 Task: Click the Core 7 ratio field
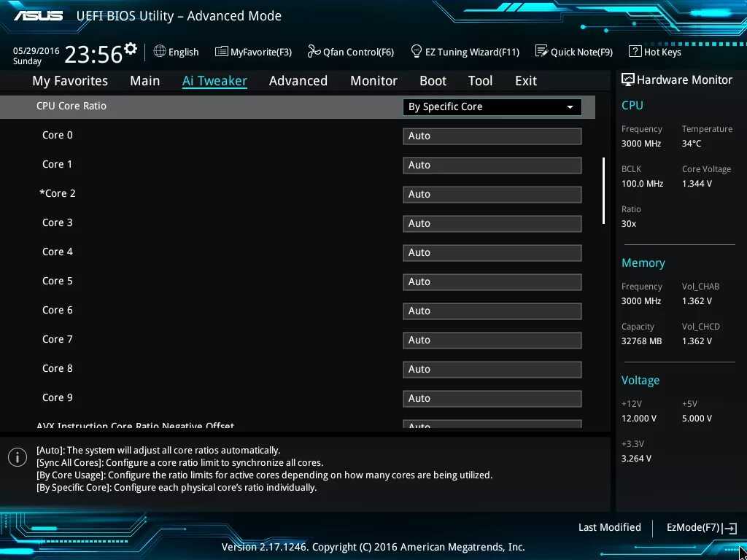coord(492,340)
